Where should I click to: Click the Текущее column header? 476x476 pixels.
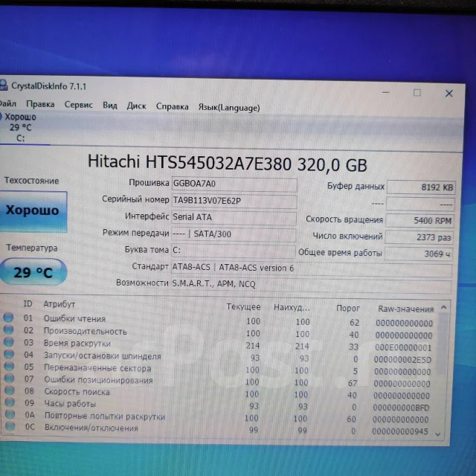(243, 307)
